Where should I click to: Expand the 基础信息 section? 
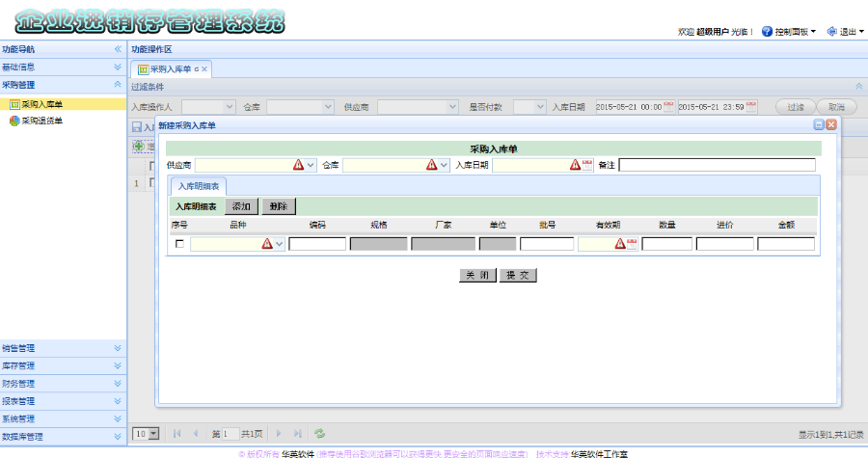click(x=118, y=67)
